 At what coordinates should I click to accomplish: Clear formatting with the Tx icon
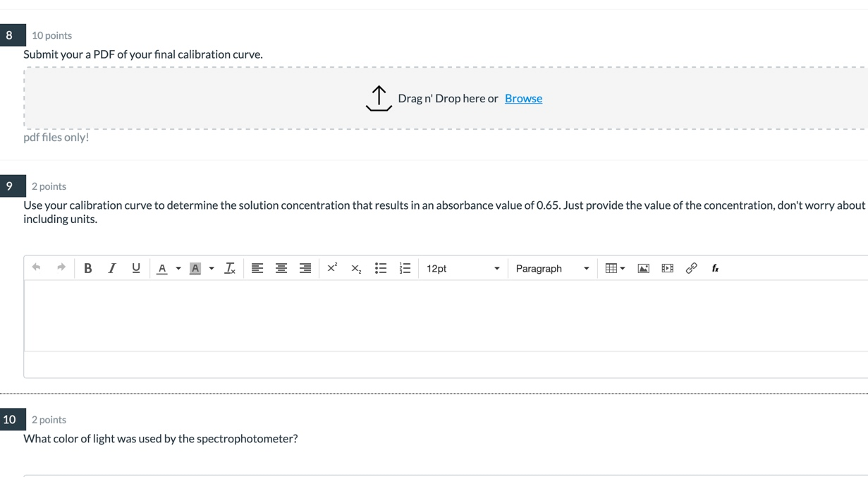[230, 268]
